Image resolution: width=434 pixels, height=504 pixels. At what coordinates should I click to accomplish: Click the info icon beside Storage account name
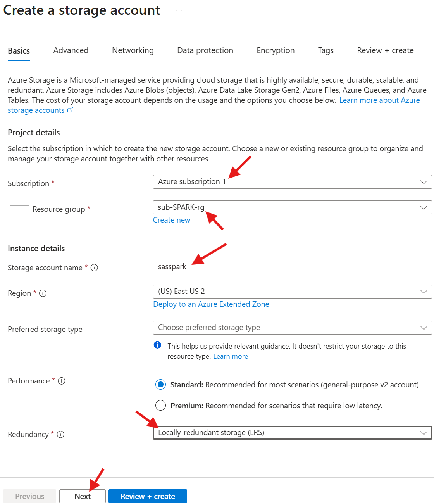click(x=94, y=268)
